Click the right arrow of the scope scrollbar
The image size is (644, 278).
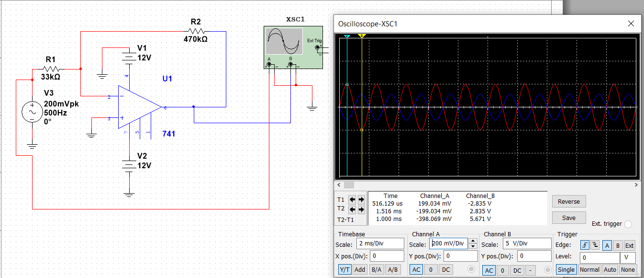coord(636,185)
